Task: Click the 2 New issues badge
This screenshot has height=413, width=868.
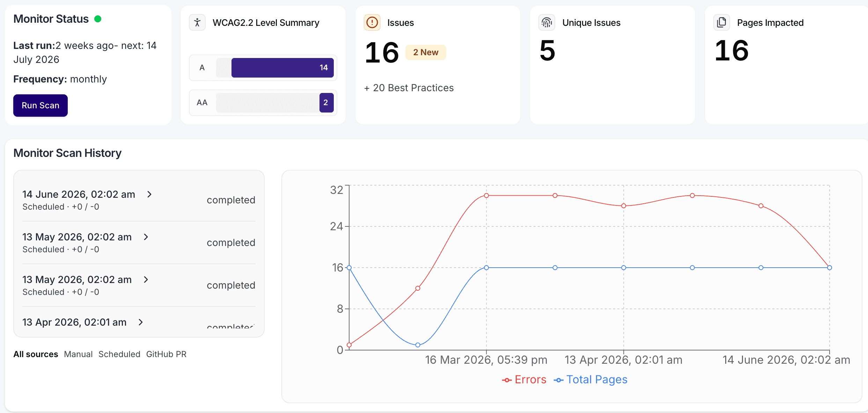Action: click(426, 52)
